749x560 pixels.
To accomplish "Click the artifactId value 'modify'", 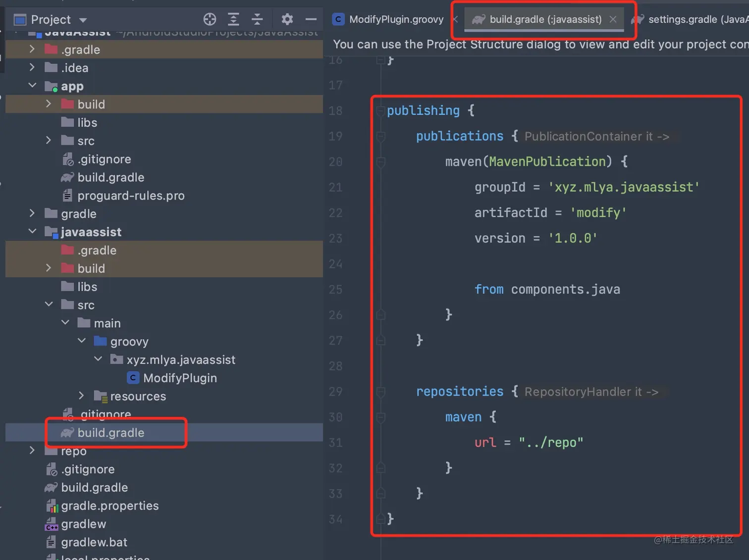I will click(598, 213).
